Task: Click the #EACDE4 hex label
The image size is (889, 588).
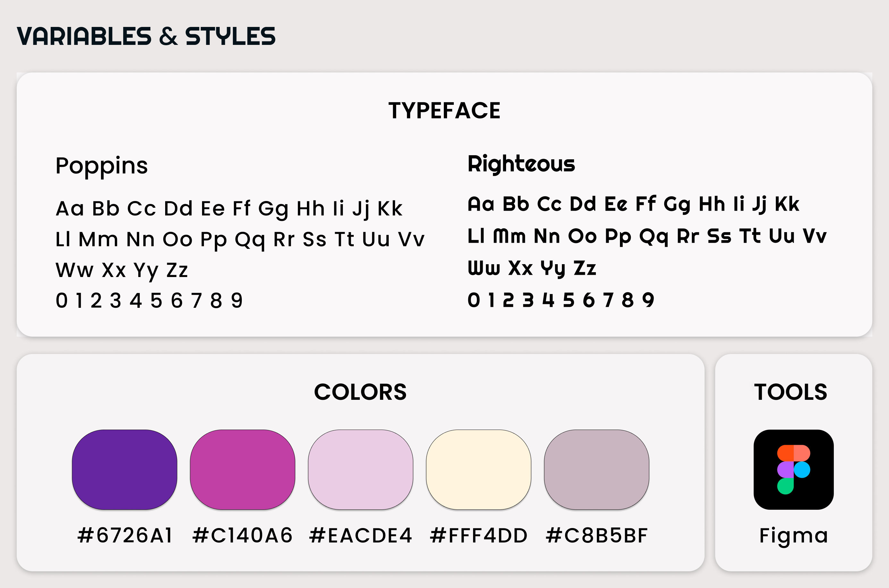Action: click(360, 535)
